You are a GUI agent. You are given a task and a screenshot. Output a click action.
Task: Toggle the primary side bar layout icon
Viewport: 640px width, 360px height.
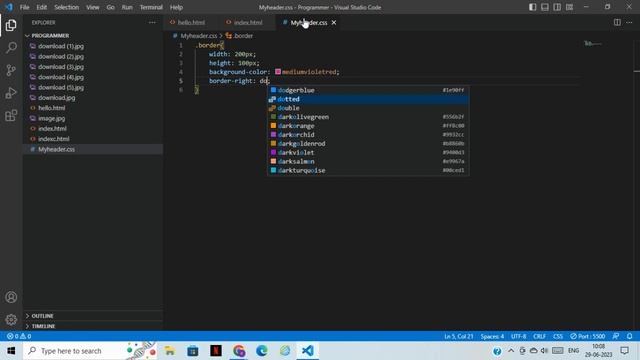coord(532,7)
